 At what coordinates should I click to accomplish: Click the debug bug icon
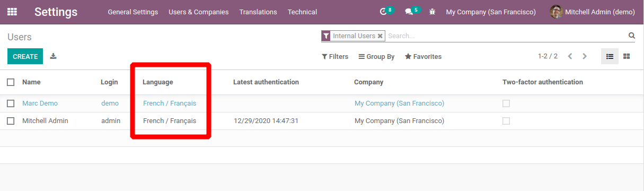tap(433, 12)
